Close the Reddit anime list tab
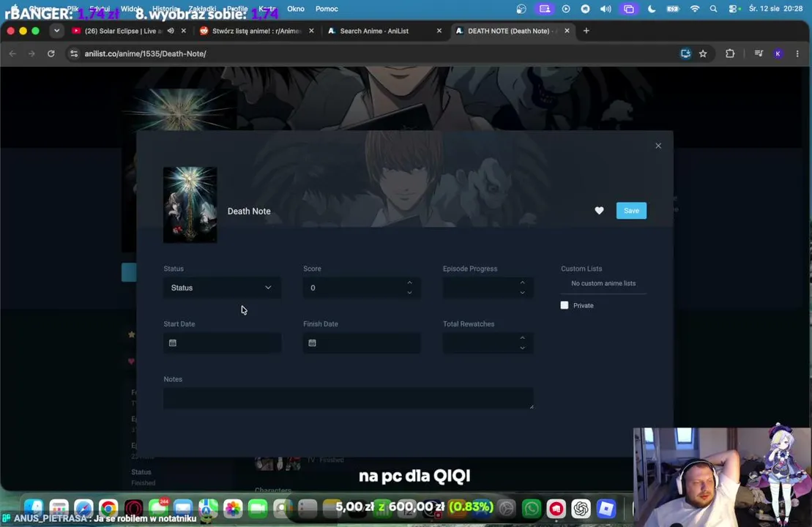812x527 pixels. click(x=311, y=31)
